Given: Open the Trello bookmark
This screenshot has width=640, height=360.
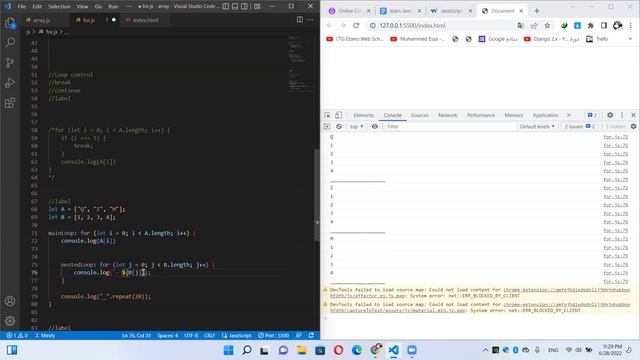Looking at the screenshot, I should tap(597, 39).
